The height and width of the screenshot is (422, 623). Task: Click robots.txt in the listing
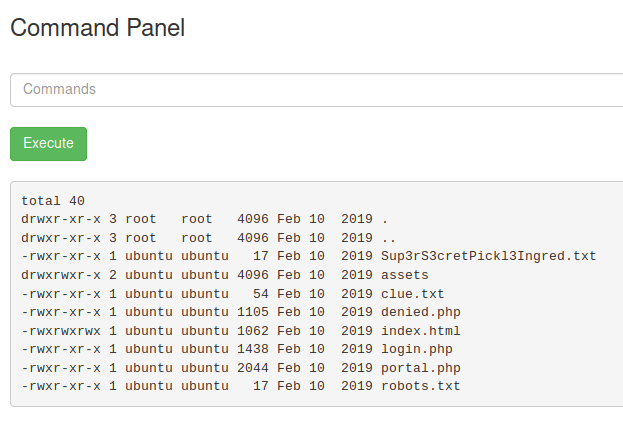[421, 386]
